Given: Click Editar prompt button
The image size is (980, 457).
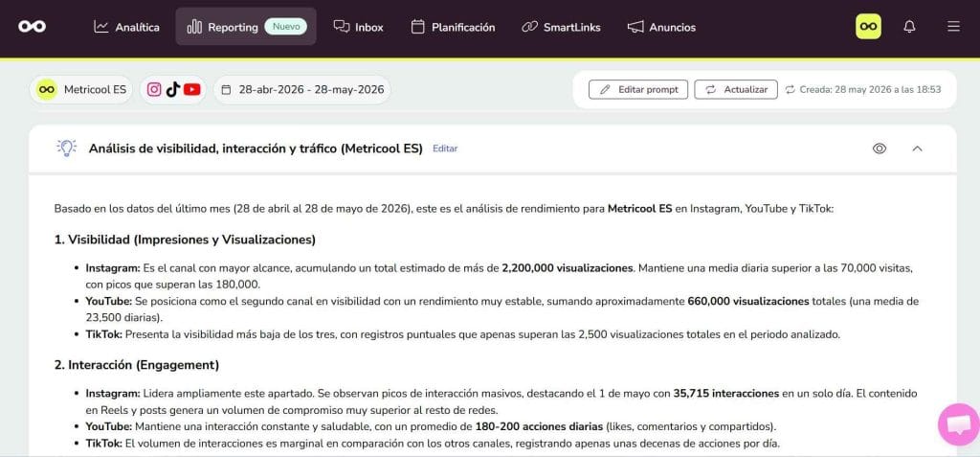Looking at the screenshot, I should pyautogui.click(x=638, y=89).
